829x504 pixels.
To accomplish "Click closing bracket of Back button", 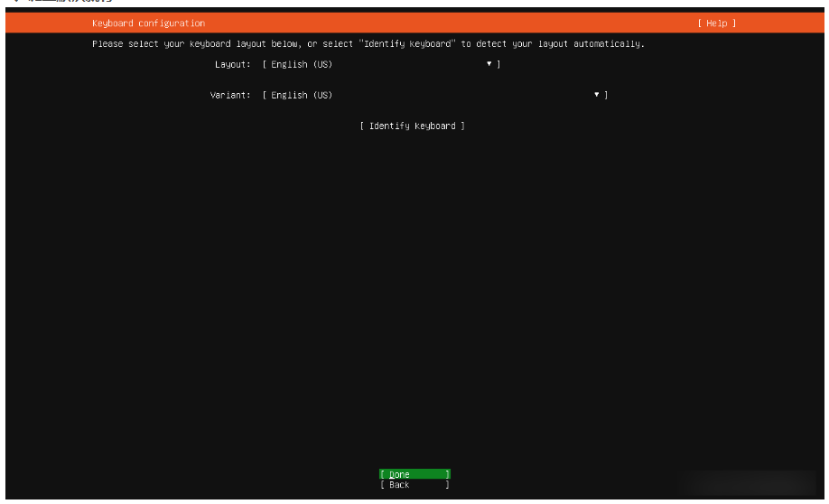I will (447, 485).
